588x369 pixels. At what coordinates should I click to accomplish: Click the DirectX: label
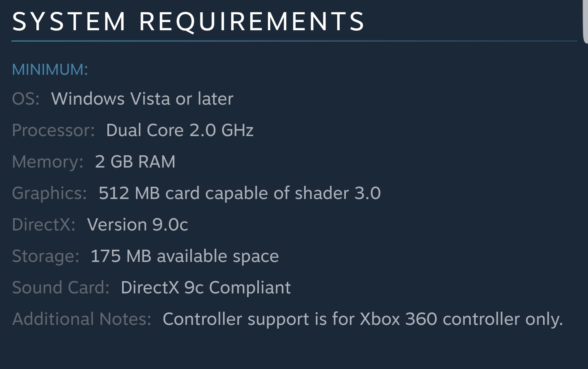point(44,225)
